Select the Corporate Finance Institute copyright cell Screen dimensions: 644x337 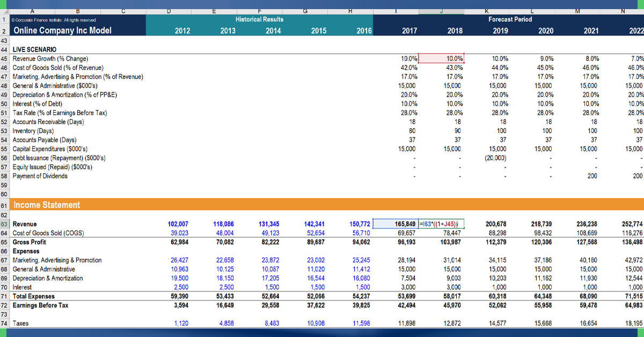point(54,19)
